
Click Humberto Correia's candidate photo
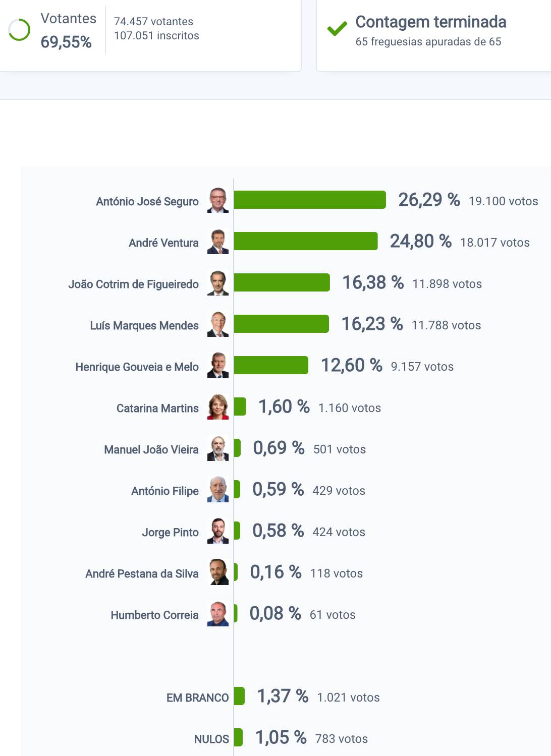218,614
